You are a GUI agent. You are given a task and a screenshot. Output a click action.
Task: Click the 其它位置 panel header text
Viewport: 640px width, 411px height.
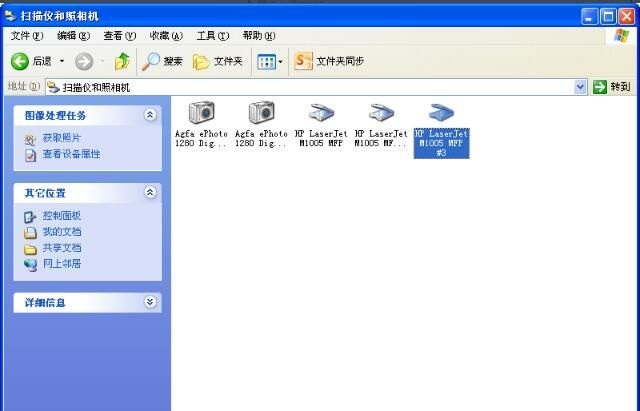point(45,193)
